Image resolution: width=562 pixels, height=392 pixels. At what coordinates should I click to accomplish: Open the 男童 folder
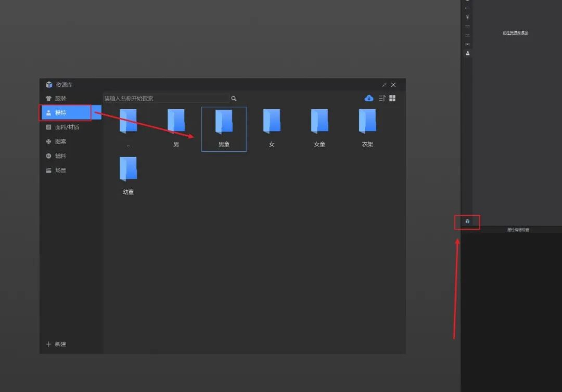(224, 129)
